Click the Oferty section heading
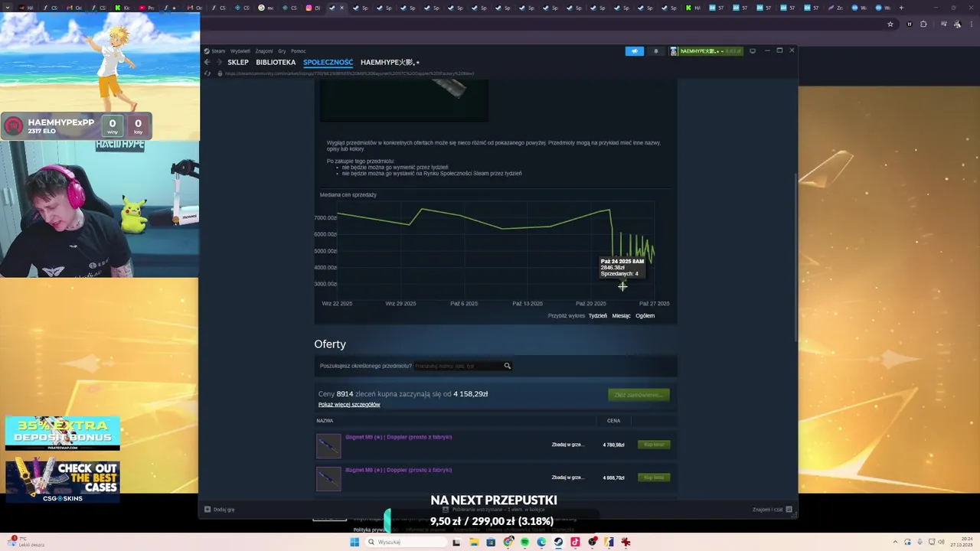Screen dimensions: 980x551 (330, 344)
